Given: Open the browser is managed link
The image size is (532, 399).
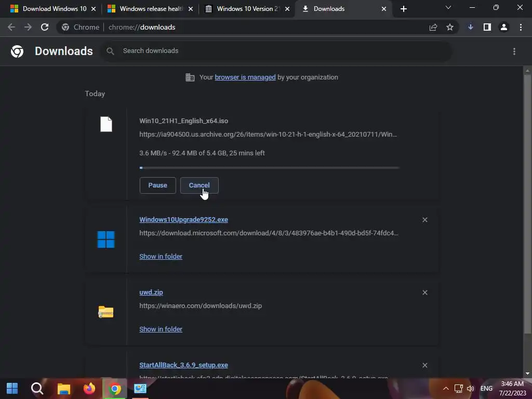Looking at the screenshot, I should click(245, 77).
